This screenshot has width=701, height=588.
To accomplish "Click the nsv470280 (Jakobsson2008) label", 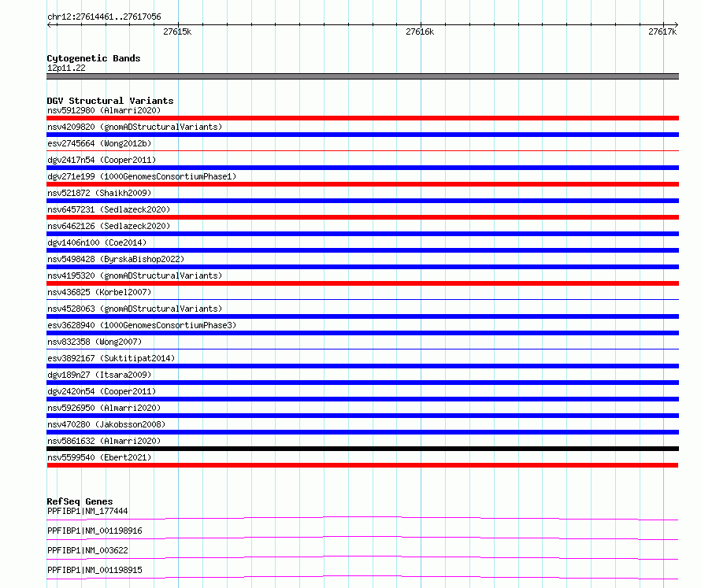I will (x=106, y=424).
